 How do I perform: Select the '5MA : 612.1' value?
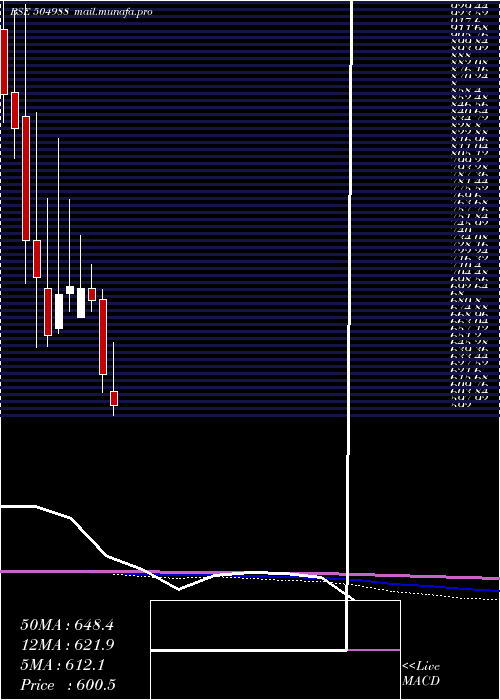62,665
